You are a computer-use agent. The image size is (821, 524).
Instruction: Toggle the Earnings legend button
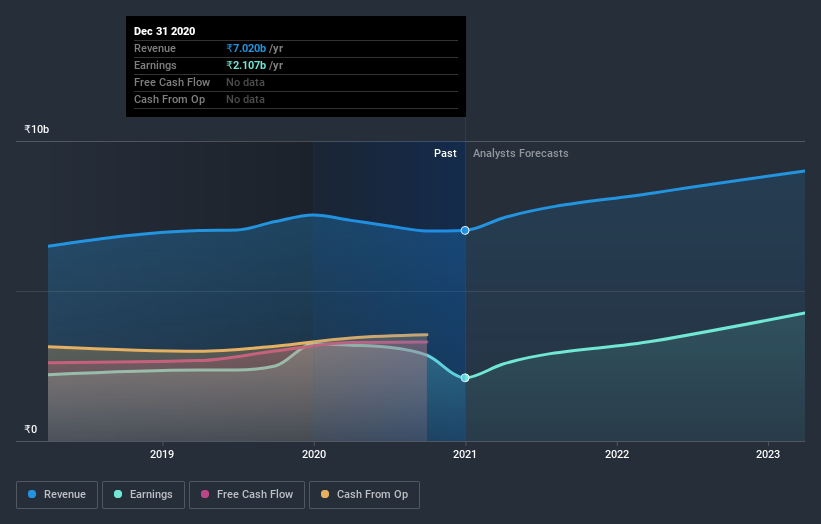click(143, 495)
